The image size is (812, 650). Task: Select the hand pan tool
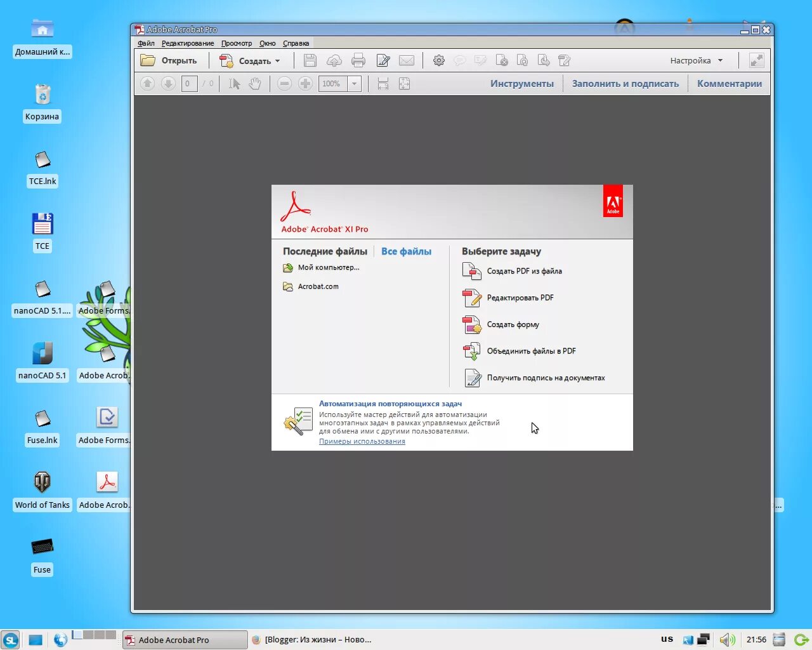pyautogui.click(x=255, y=84)
